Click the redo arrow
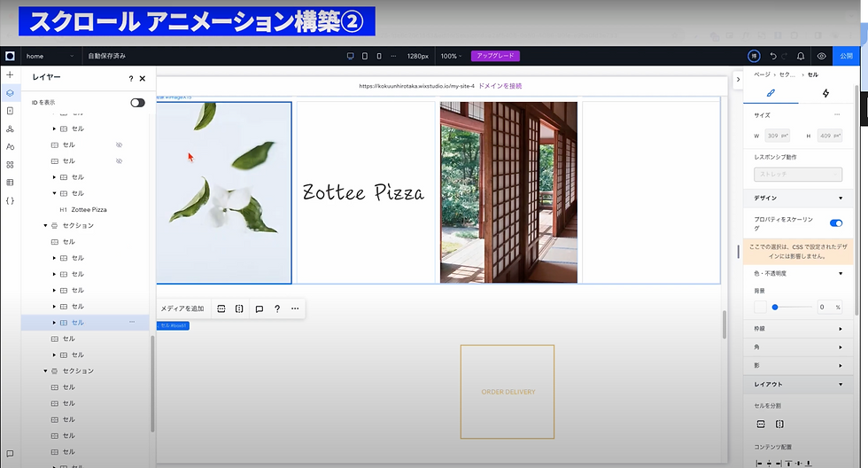 pos(785,56)
